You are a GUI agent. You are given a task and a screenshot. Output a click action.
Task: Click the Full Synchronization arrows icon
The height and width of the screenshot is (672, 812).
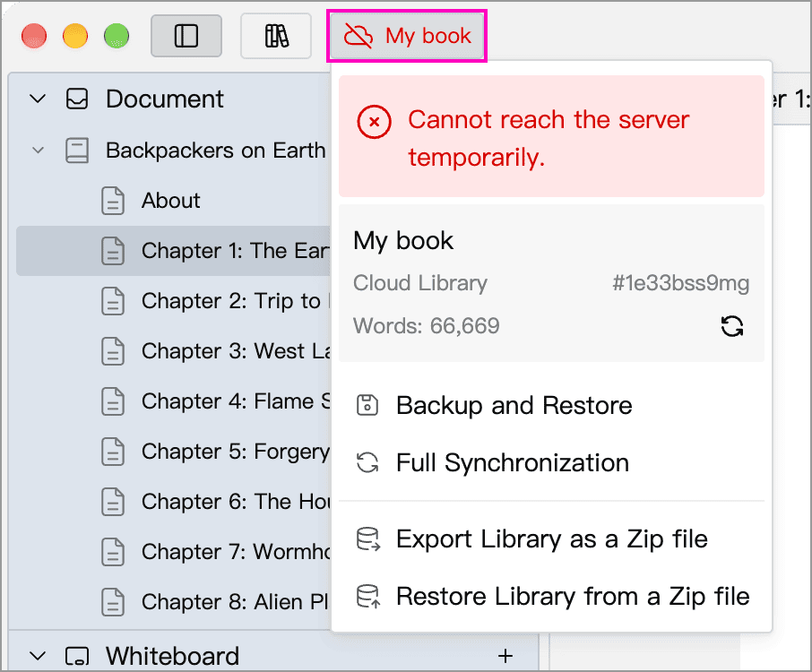pos(367,462)
